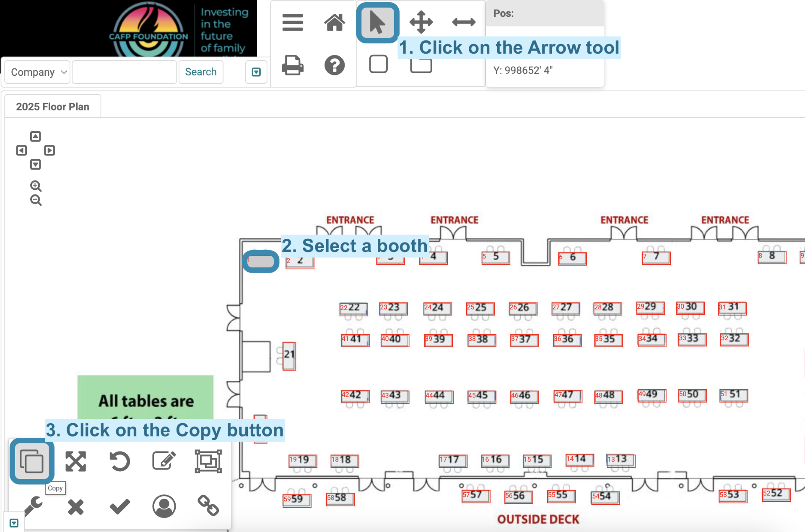Confirm changes with the checkmark icon
The image size is (805, 532).
(119, 506)
